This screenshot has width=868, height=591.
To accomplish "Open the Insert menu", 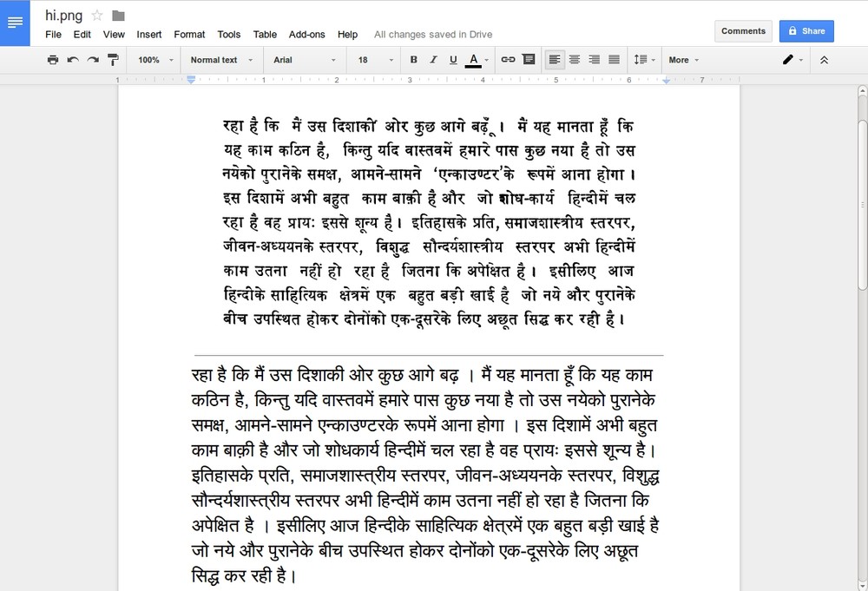I will point(149,35).
